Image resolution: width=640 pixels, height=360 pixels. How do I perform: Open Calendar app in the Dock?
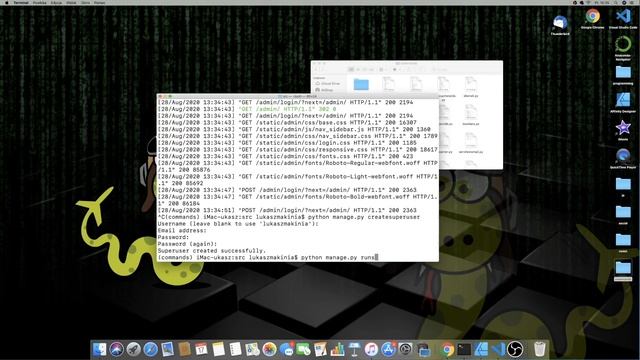click(x=201, y=349)
